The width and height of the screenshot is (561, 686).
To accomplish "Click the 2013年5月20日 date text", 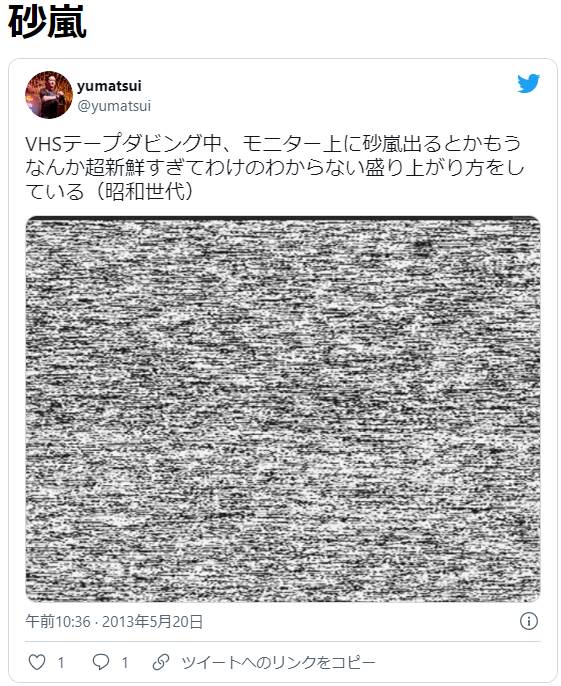I will tap(152, 621).
